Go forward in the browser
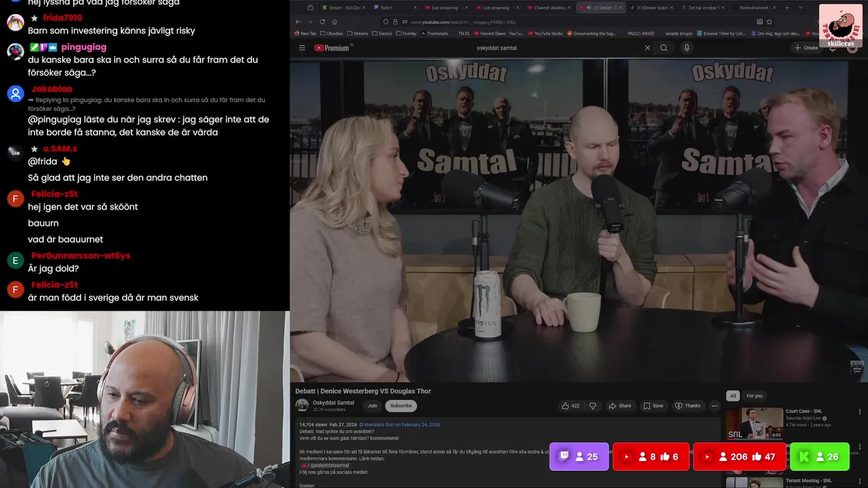 pos(310,22)
